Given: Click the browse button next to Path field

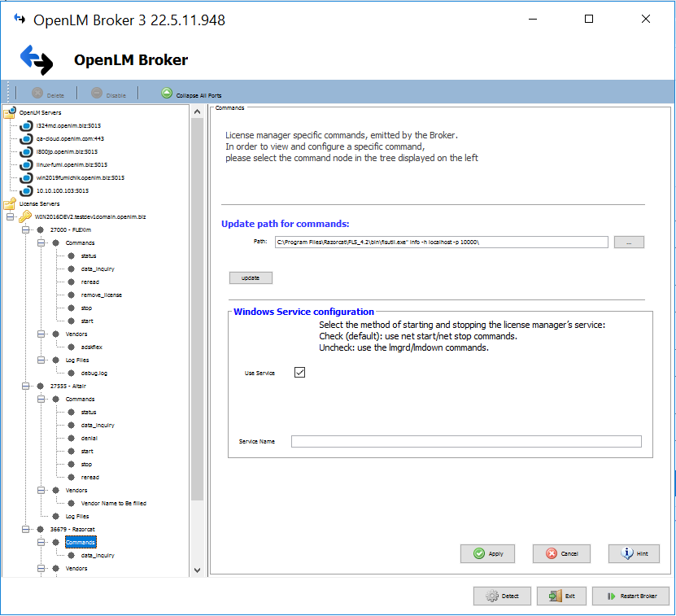Looking at the screenshot, I should click(x=629, y=242).
